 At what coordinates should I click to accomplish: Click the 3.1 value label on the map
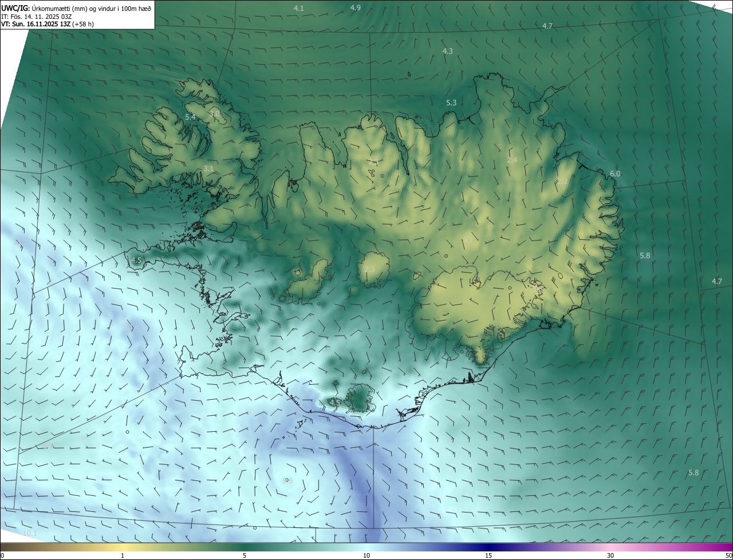pyautogui.click(x=208, y=168)
